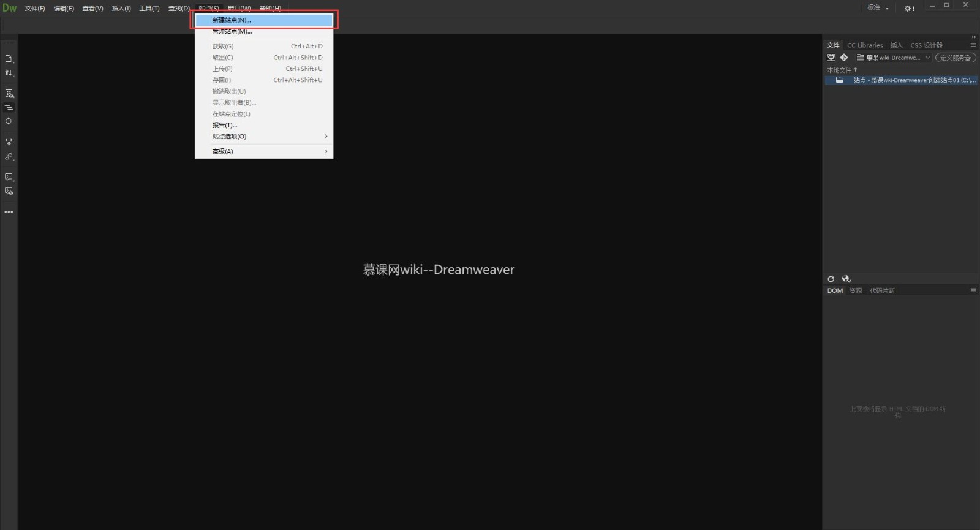Click the Refresh icon in Files panel

[831, 279]
